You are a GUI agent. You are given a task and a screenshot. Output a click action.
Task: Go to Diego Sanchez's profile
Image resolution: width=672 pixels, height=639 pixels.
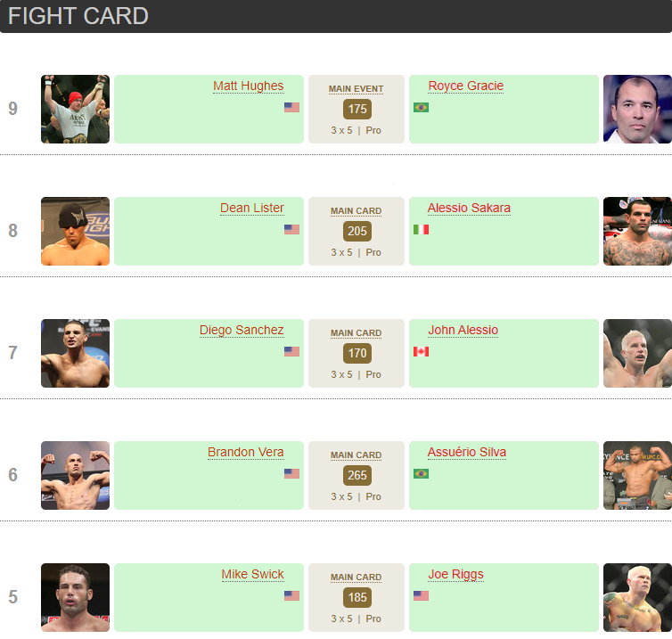tap(242, 331)
